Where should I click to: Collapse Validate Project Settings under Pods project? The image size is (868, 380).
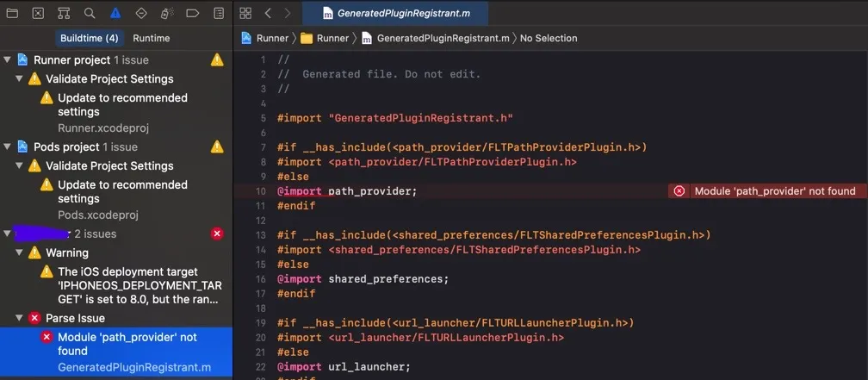tap(19, 165)
